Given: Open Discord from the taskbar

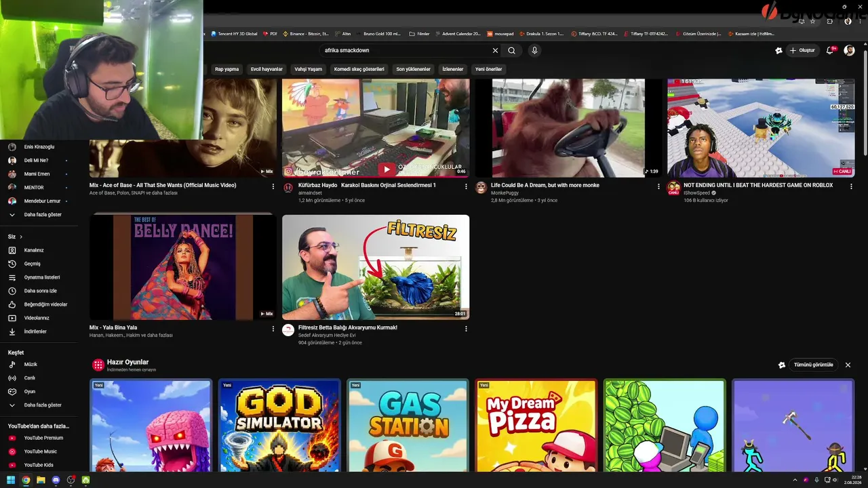Looking at the screenshot, I should pos(56,480).
